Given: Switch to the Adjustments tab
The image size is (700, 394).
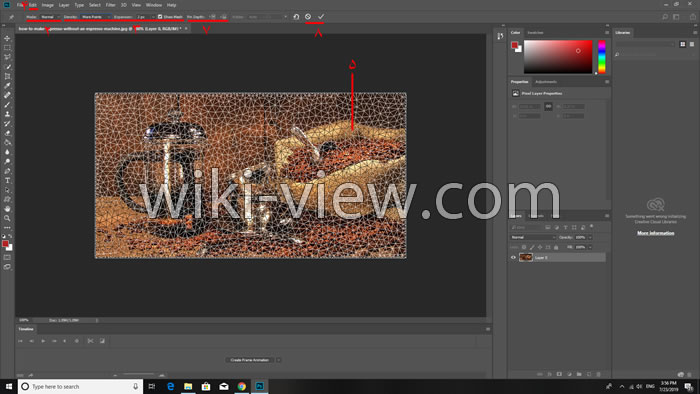Looking at the screenshot, I should (546, 82).
